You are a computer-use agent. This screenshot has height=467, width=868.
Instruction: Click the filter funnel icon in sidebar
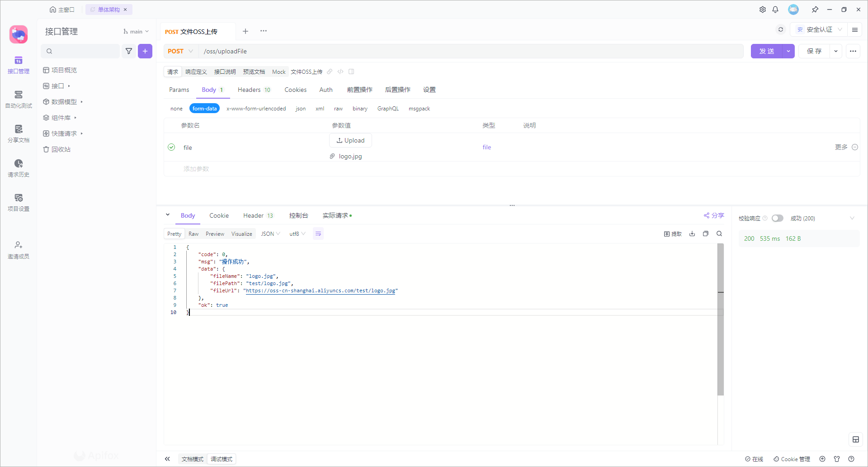click(129, 51)
